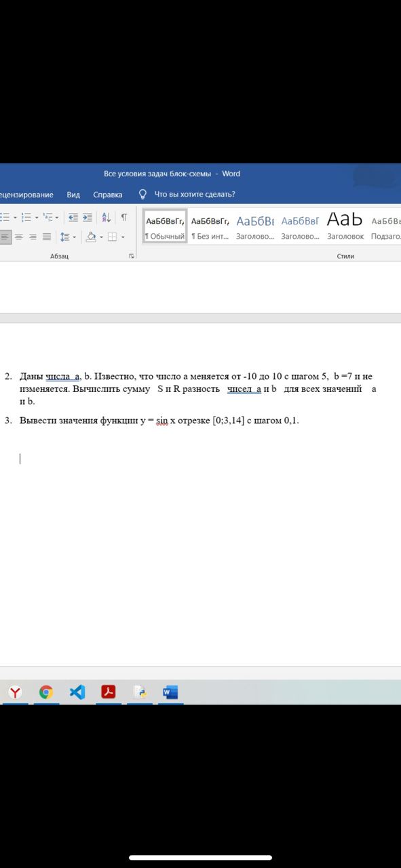Click the text "Даны числа a, b"
This screenshot has height=868, width=401.
pyautogui.click(x=55, y=376)
